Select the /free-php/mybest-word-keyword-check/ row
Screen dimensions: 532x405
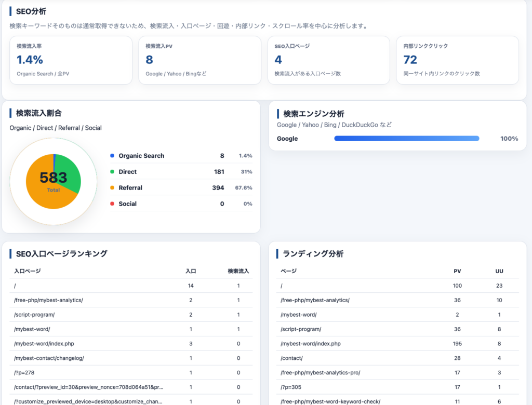397,400
